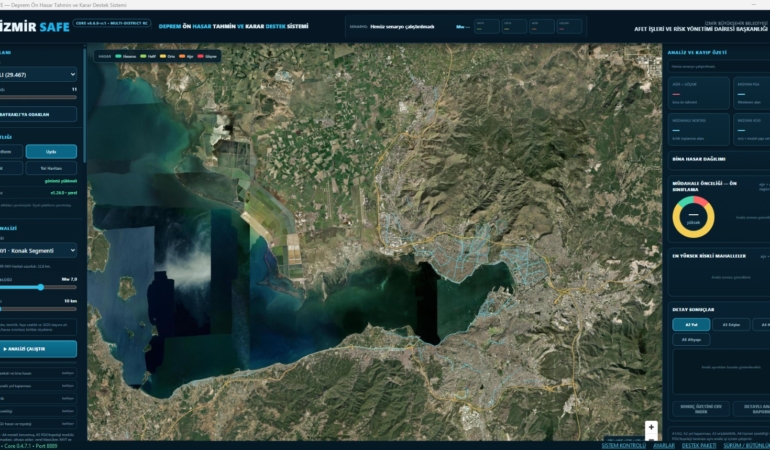
Task: Click the İzmir SAFE logo
Action: point(34,27)
